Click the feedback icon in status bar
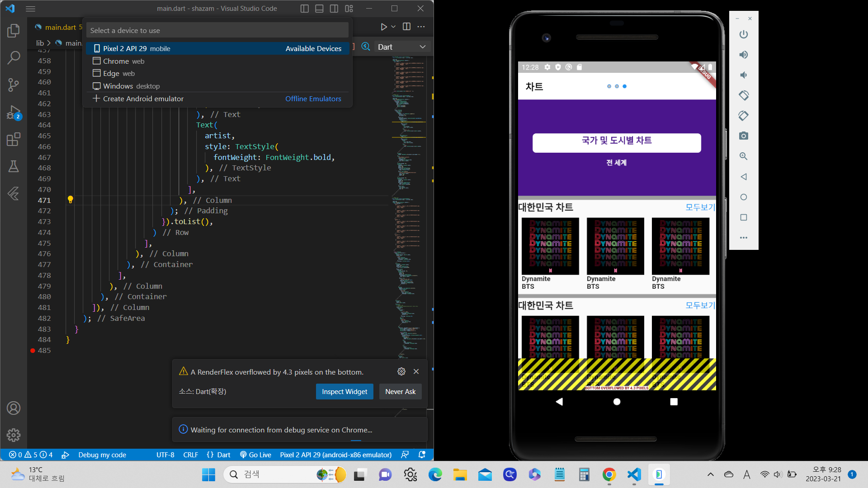This screenshot has width=868, height=488. 405,455
